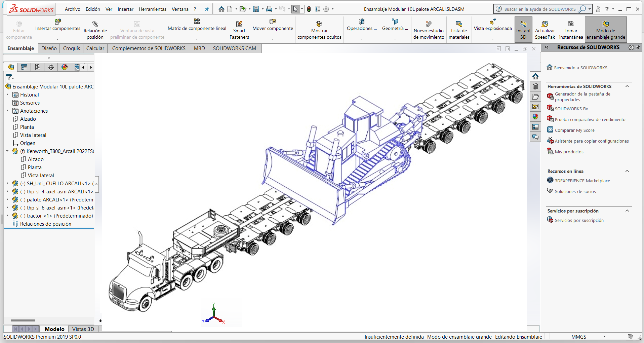Select the Relación de posición tool
The image size is (644, 343).
tap(95, 24)
